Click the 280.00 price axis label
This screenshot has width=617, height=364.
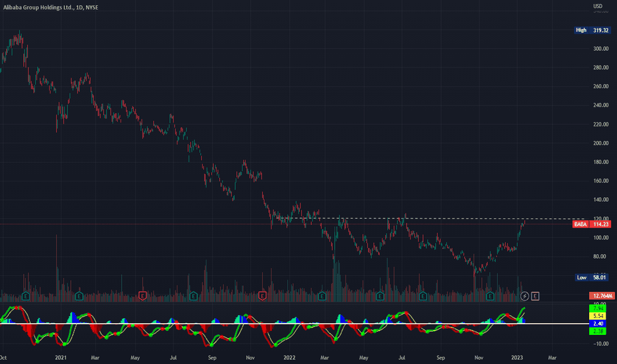click(x=601, y=68)
